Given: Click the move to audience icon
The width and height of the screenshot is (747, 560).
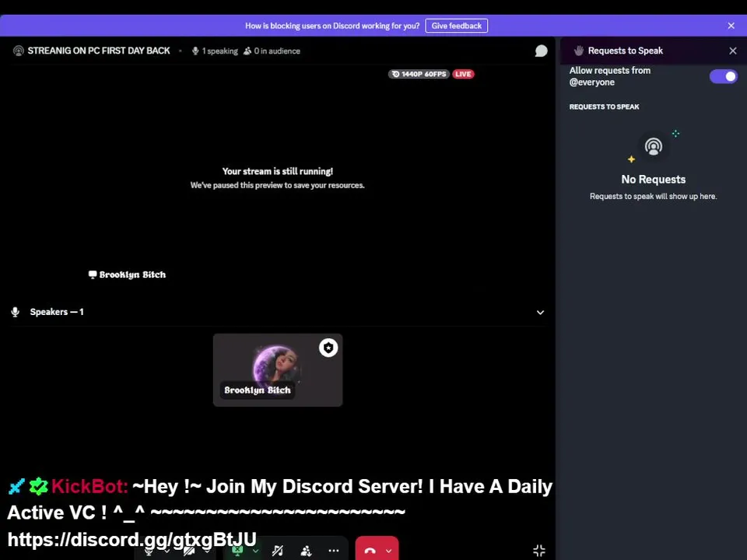Looking at the screenshot, I should [x=306, y=551].
